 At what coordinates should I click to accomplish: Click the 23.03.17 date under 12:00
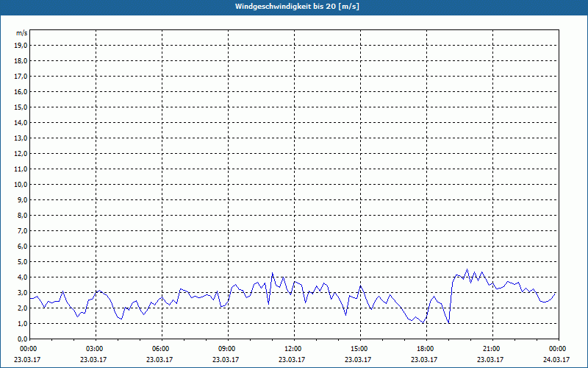(x=292, y=359)
